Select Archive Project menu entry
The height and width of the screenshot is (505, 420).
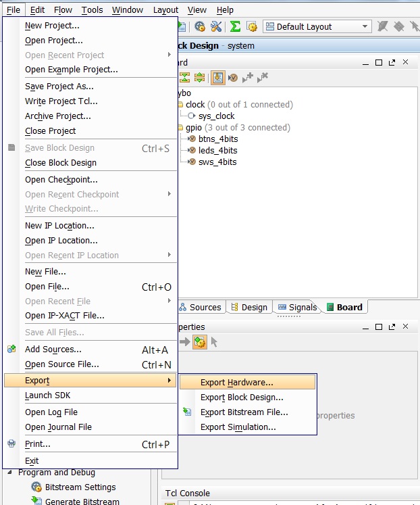[90, 116]
